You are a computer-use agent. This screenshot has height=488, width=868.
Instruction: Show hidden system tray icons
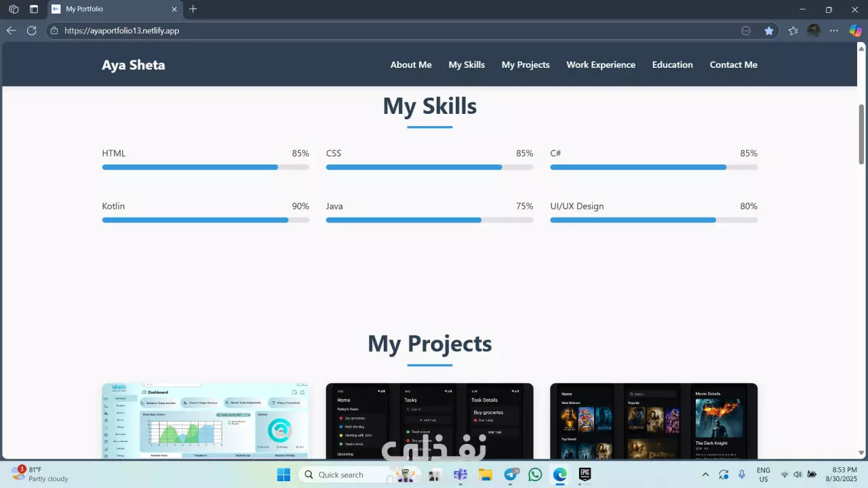click(705, 474)
